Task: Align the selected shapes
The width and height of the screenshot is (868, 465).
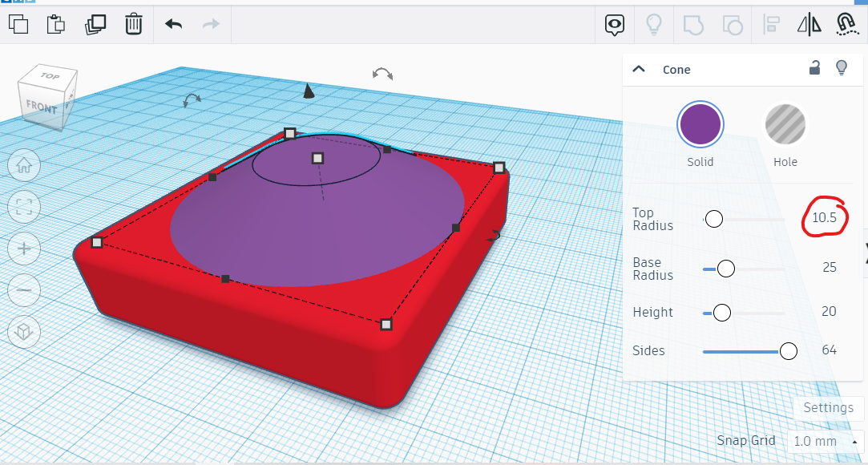Action: coord(770,24)
